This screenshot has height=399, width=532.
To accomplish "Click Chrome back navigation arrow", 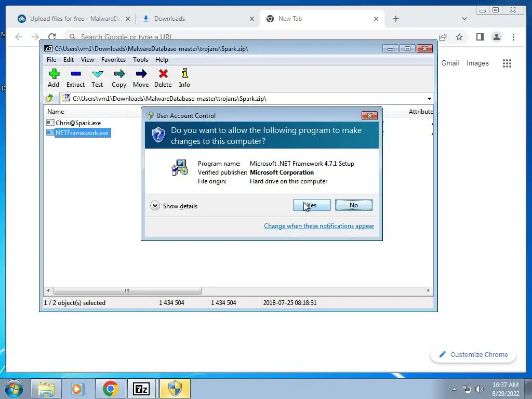I will [x=19, y=37].
